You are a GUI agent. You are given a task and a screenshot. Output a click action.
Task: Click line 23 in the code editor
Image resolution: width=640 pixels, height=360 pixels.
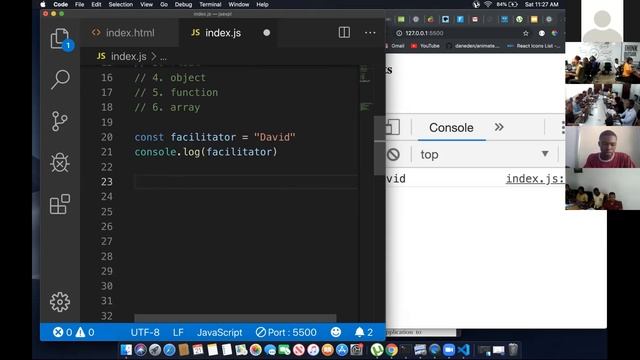pos(245,182)
